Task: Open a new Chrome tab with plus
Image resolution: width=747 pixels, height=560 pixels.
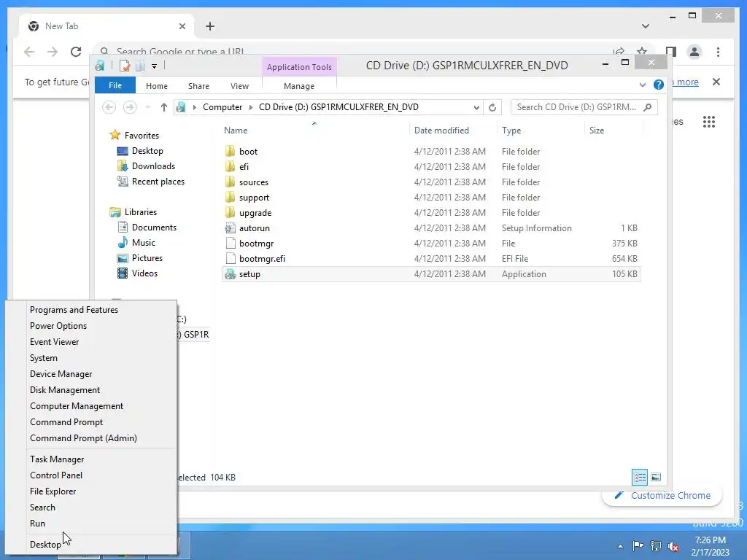Action: [210, 26]
